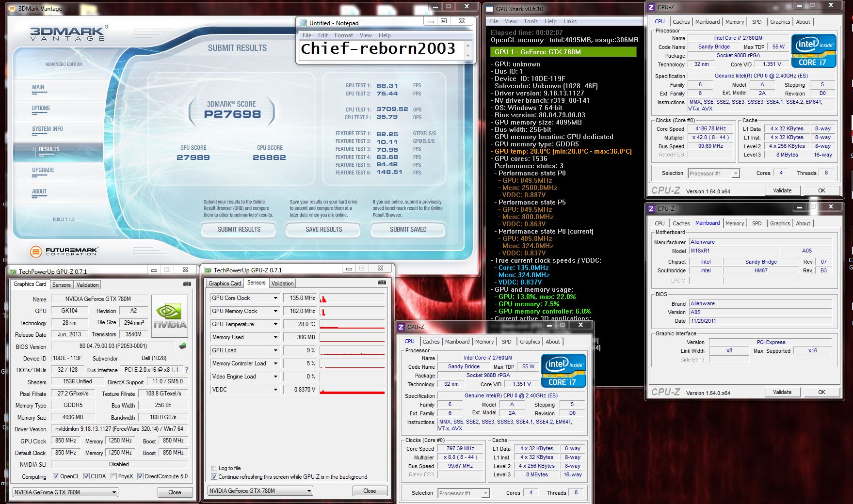Click the camera icon in GPU-Z Sensors window
This screenshot has height=504, width=853.
(x=382, y=283)
